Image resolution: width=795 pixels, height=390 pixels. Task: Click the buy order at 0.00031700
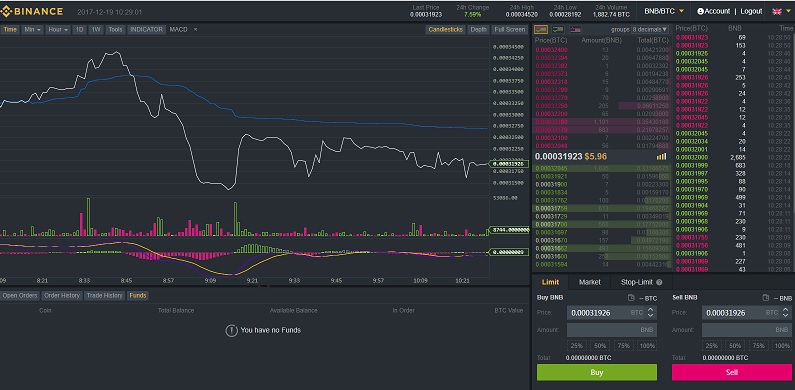click(601, 224)
